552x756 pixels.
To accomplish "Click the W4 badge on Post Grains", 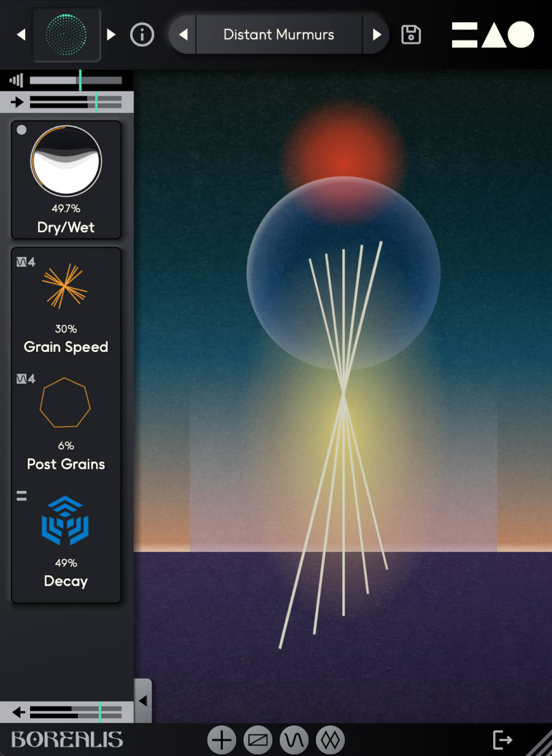I will (x=25, y=378).
